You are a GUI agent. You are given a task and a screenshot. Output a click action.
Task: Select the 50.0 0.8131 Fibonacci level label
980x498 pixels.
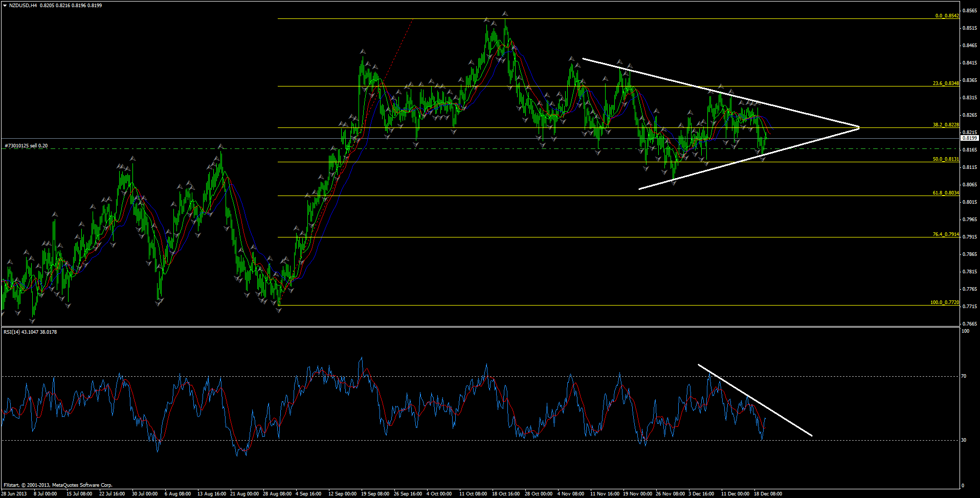tap(946, 159)
